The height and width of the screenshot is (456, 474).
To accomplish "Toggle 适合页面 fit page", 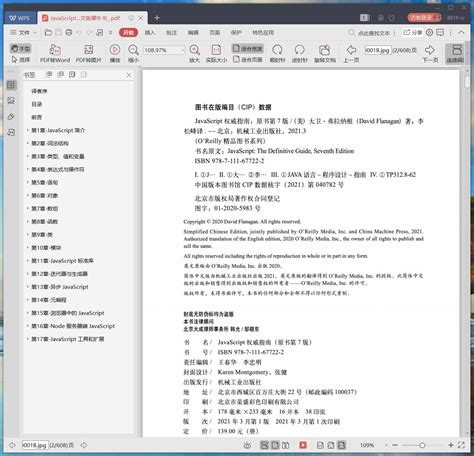I will [248, 60].
